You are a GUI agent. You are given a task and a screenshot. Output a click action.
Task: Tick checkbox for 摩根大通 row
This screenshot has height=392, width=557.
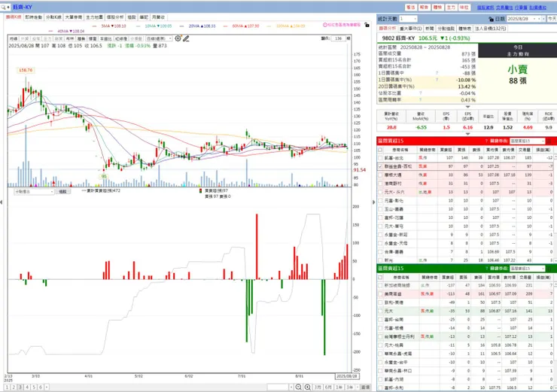coord(380,175)
